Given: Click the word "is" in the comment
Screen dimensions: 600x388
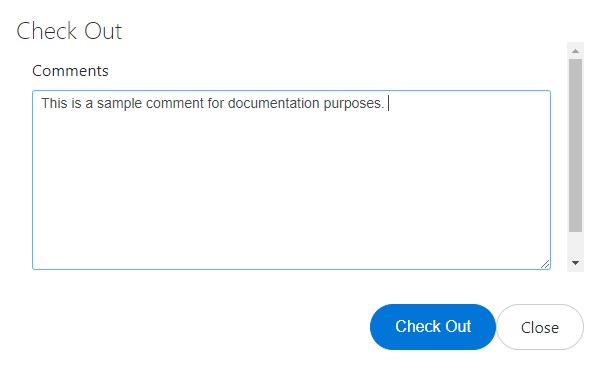Looking at the screenshot, I should click(x=76, y=103).
